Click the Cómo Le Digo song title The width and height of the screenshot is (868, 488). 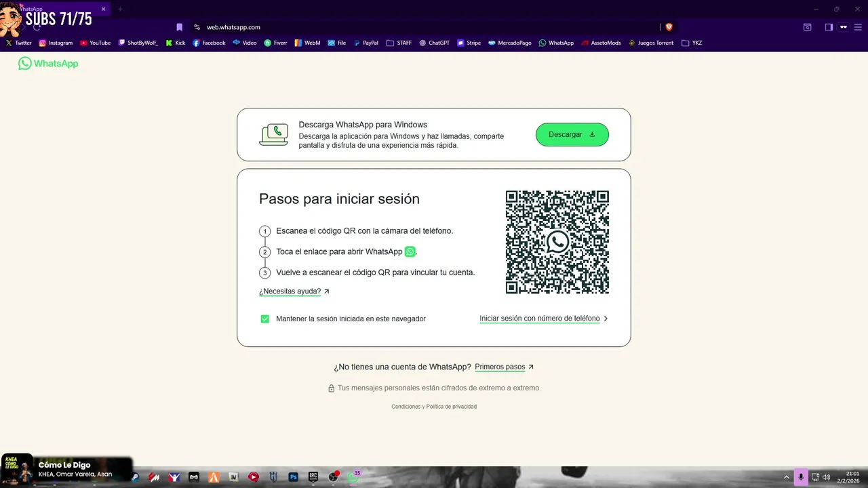point(64,465)
